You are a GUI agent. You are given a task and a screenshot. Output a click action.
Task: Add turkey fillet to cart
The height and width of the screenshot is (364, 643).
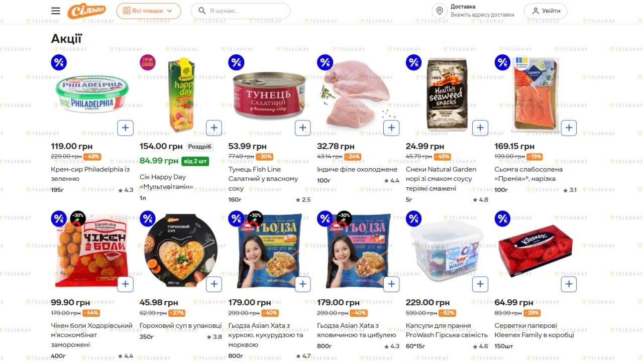coord(391,128)
